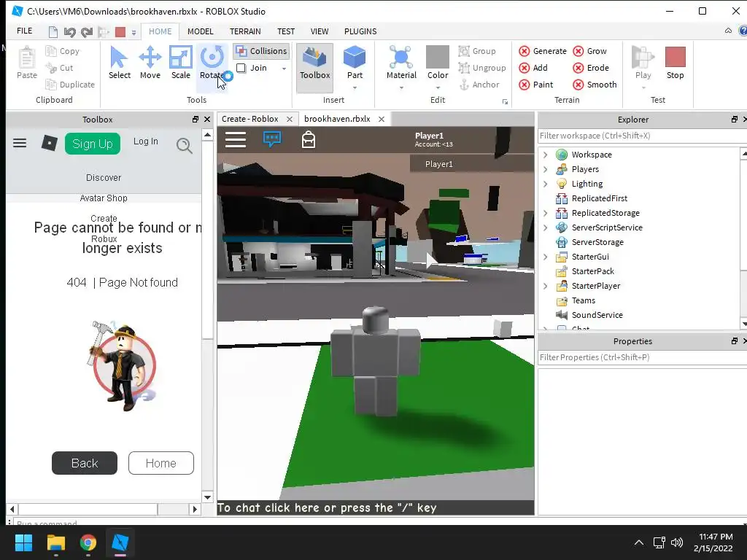Image resolution: width=747 pixels, height=560 pixels.
Task: Open the Toolbox page hamburger menu
Action: pyautogui.click(x=20, y=143)
